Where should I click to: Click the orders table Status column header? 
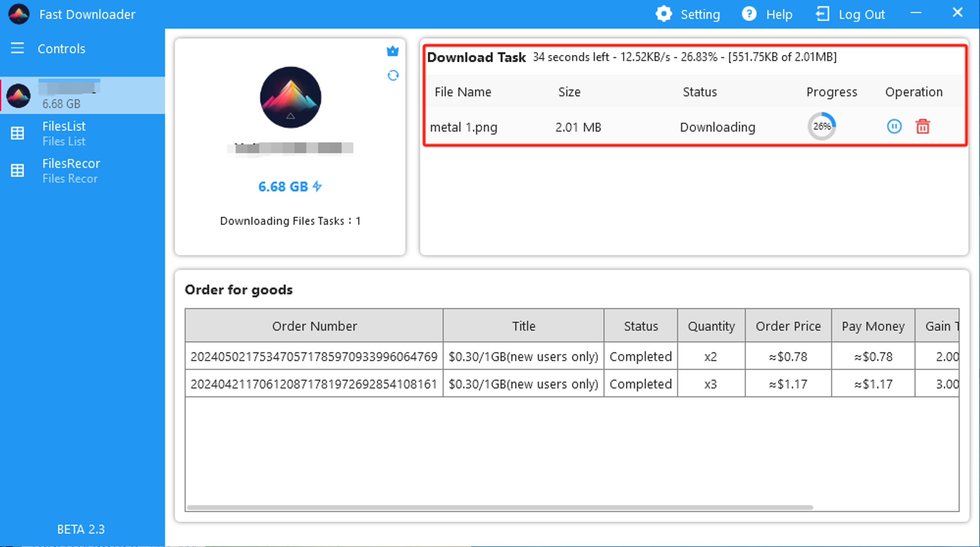pos(640,326)
